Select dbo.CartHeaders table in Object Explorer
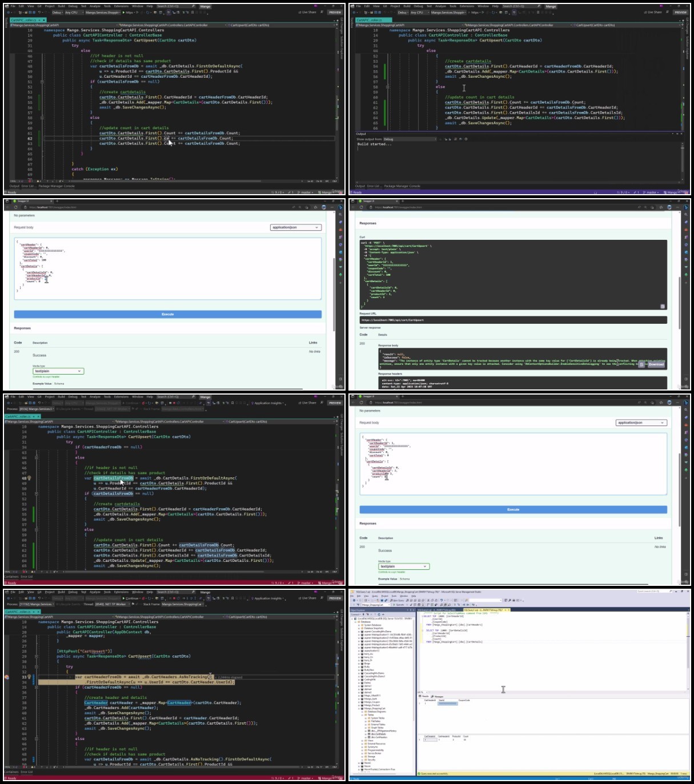The width and height of the screenshot is (694, 784). point(379,737)
